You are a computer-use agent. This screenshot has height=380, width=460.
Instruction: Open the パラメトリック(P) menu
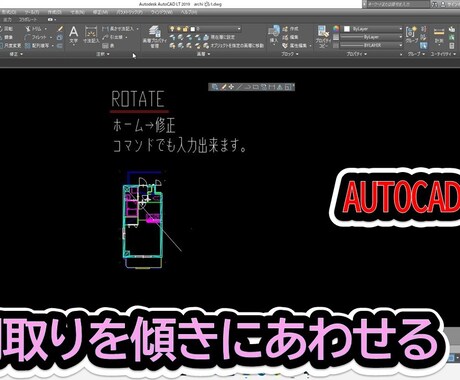(129, 12)
